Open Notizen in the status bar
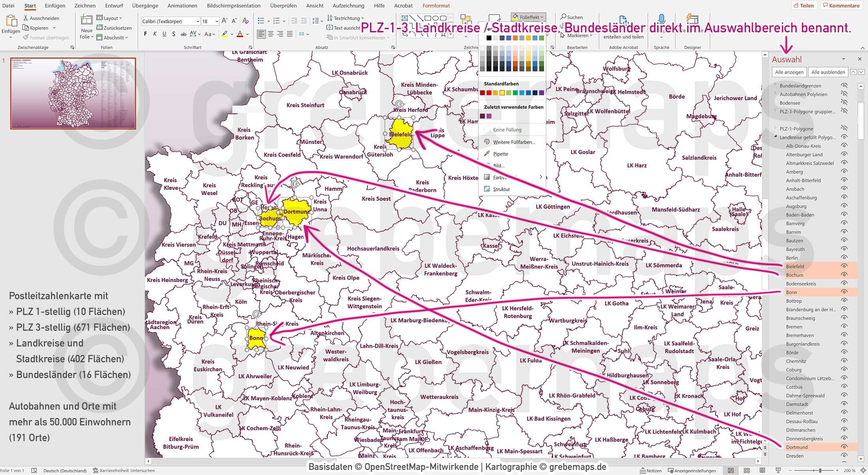 (651, 470)
